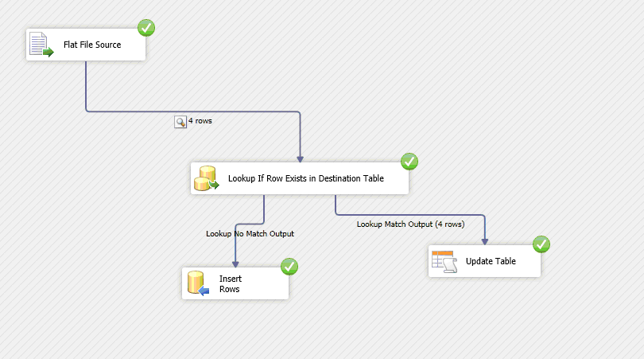Click green success checkmark on Lookup component
644x359 pixels.
pos(409,162)
